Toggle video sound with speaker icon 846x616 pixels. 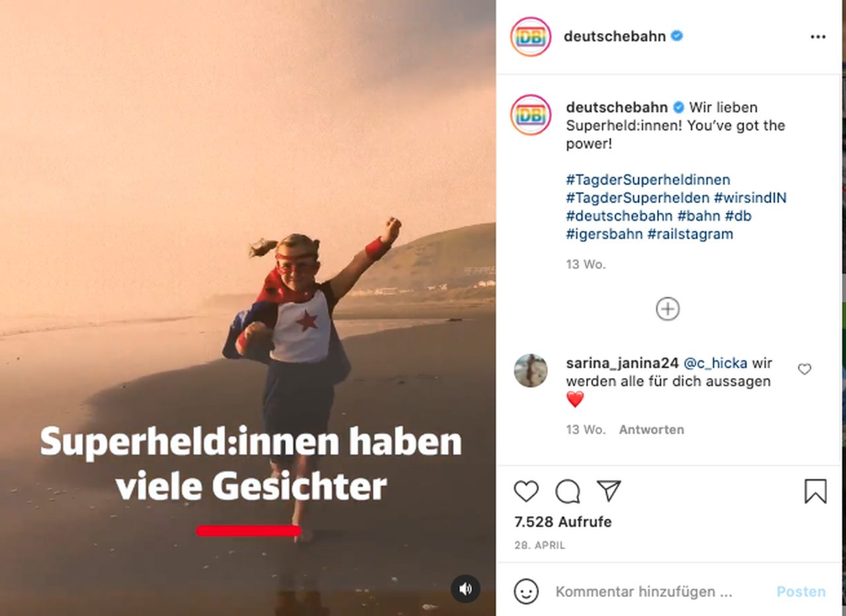(465, 588)
